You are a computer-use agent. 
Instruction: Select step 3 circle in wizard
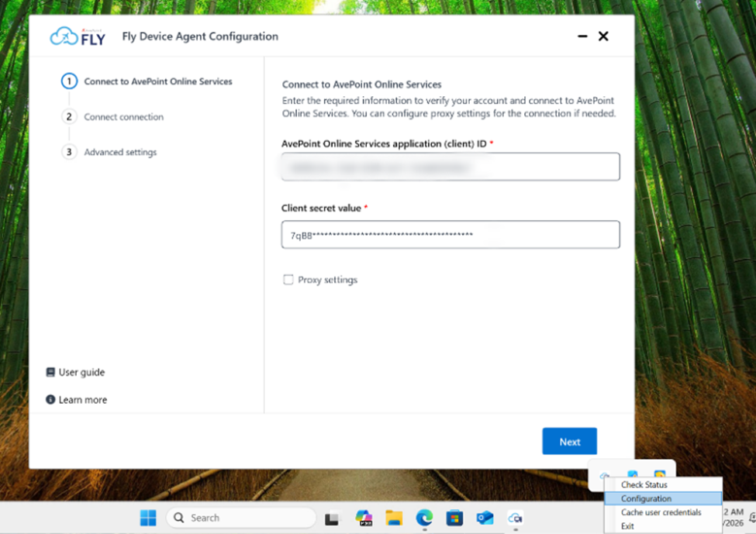click(69, 152)
